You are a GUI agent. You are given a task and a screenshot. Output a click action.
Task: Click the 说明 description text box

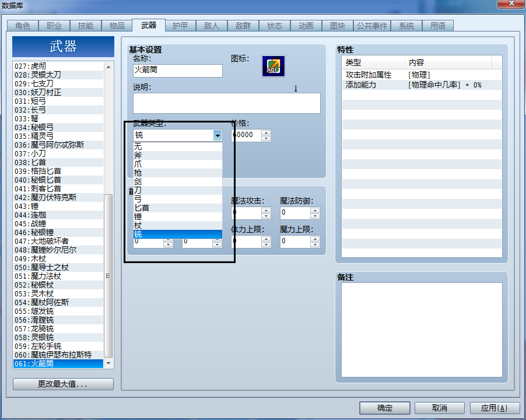pos(227,103)
